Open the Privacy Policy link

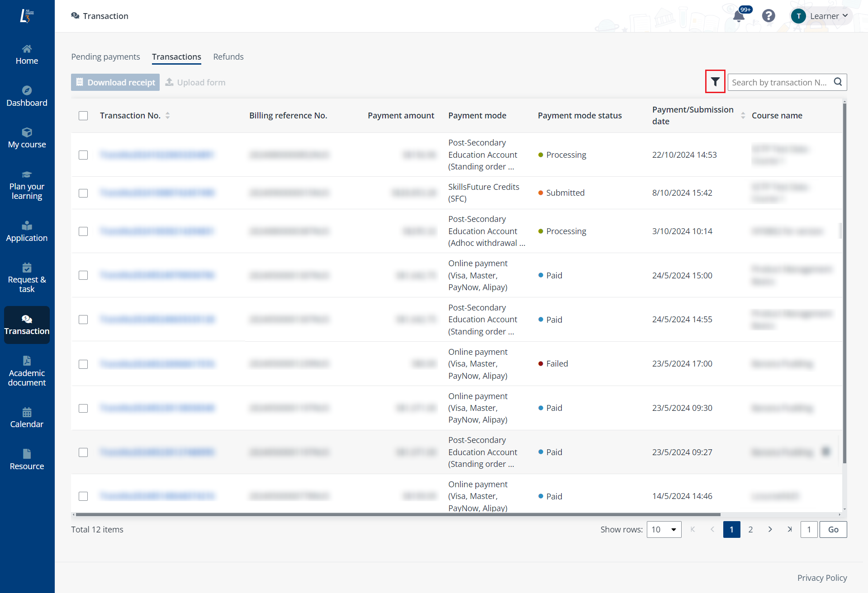(x=822, y=578)
